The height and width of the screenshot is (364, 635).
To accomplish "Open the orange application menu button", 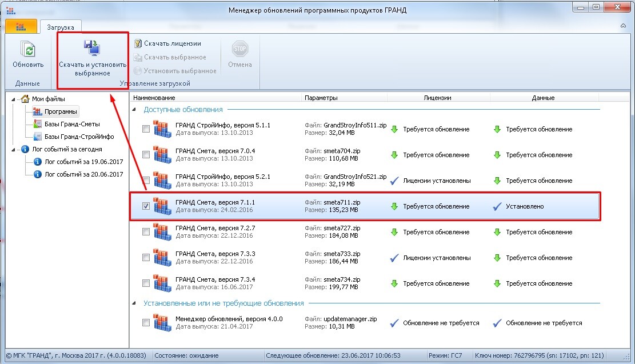I will 21,27.
